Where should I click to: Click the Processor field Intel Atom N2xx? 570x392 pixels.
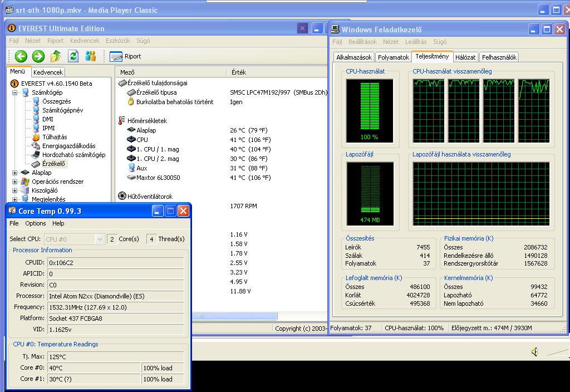[x=116, y=296]
